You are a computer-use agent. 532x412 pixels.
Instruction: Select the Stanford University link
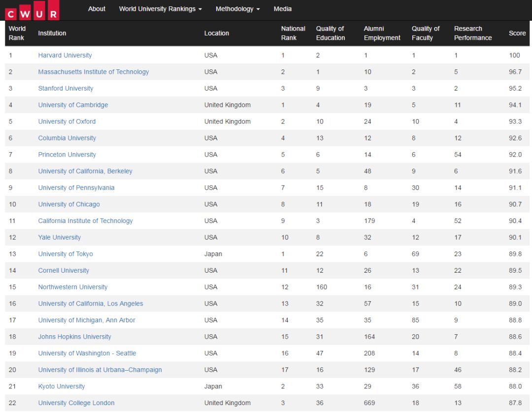(x=66, y=89)
